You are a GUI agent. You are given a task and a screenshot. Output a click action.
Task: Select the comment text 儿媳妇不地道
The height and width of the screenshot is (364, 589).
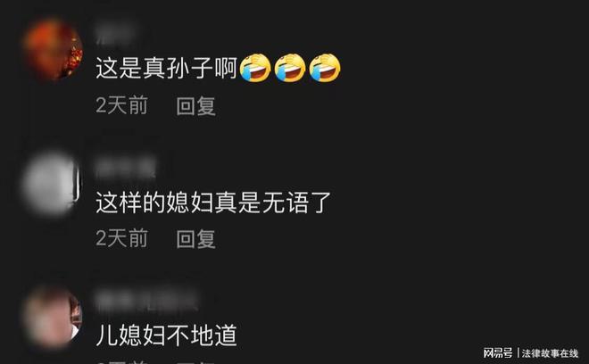coord(166,335)
